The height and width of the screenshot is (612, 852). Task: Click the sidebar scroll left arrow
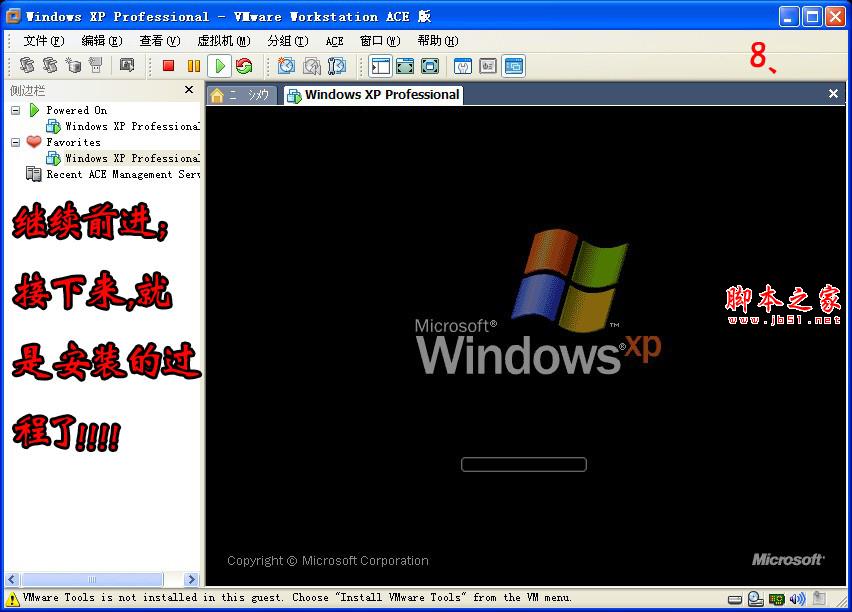[12, 579]
